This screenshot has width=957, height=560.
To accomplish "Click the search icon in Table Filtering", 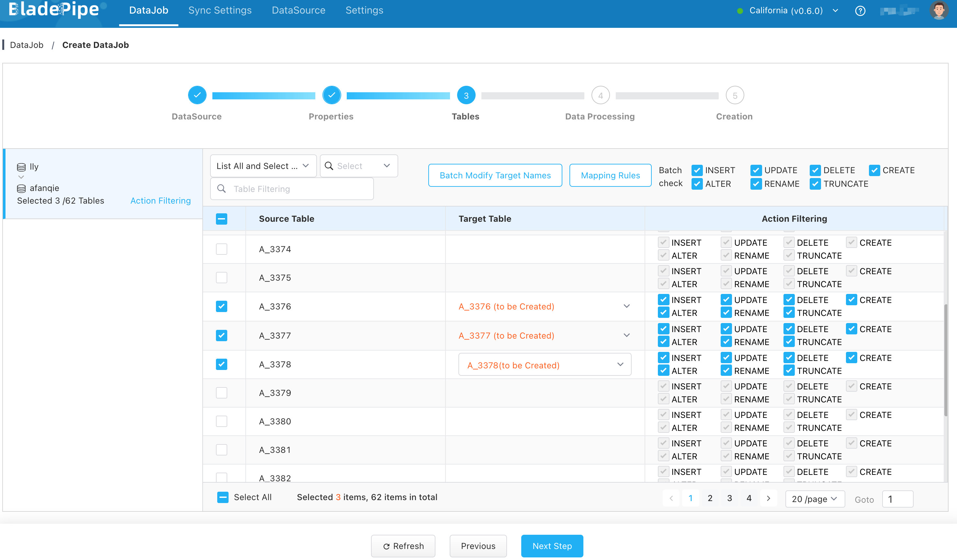I will (221, 189).
